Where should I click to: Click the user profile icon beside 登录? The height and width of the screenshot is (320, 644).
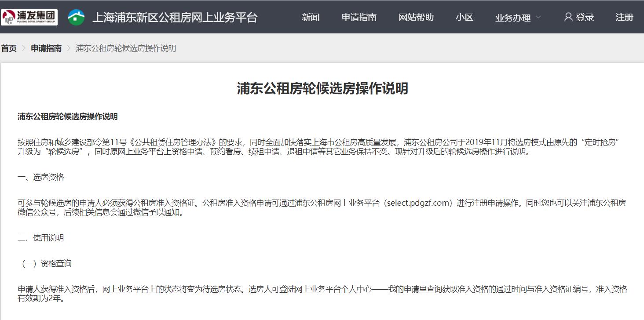[568, 17]
